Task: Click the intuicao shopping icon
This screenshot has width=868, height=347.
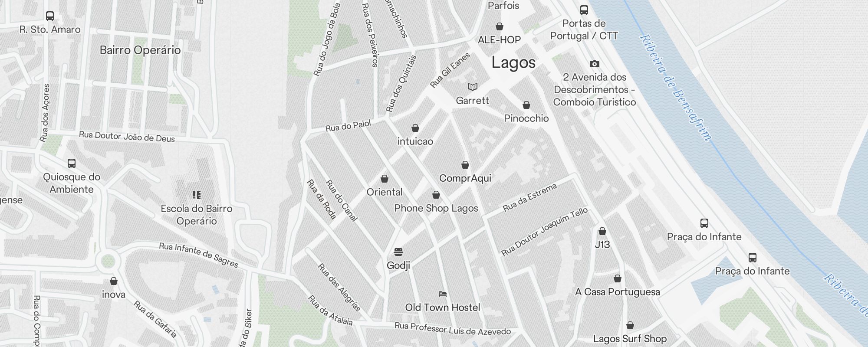Action: 415,128
